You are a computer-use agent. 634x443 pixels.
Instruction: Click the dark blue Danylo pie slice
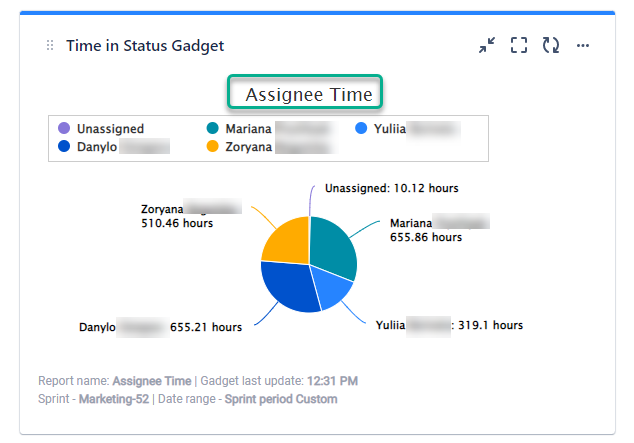(289, 287)
